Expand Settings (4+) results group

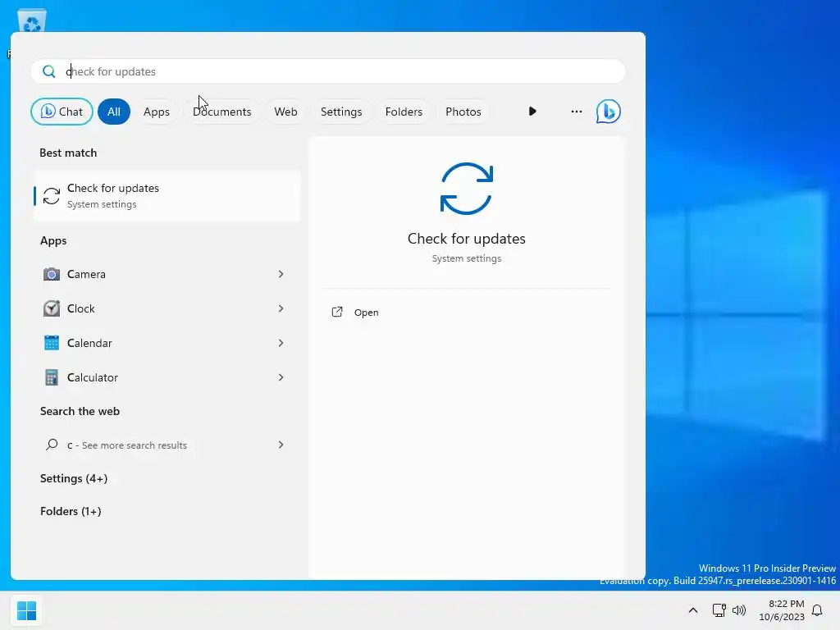pos(74,478)
